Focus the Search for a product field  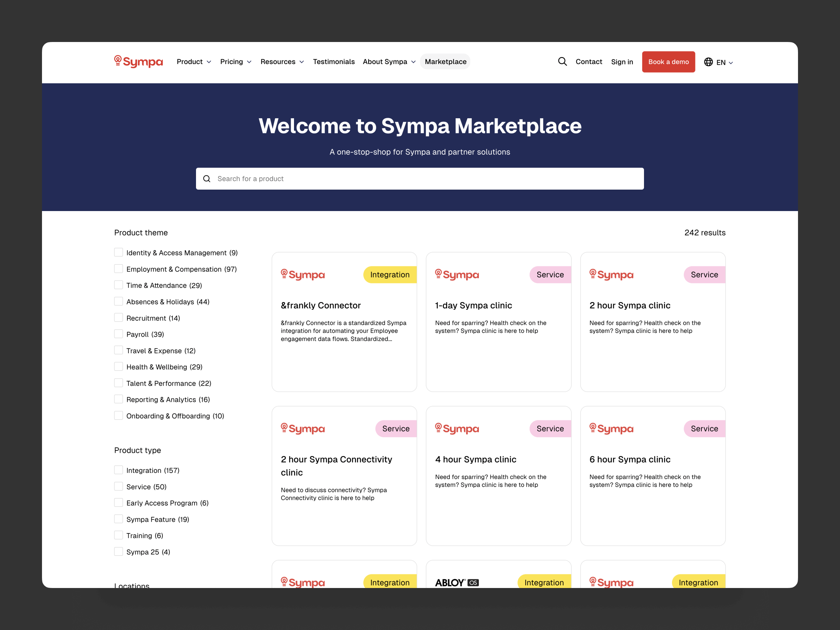[420, 179]
